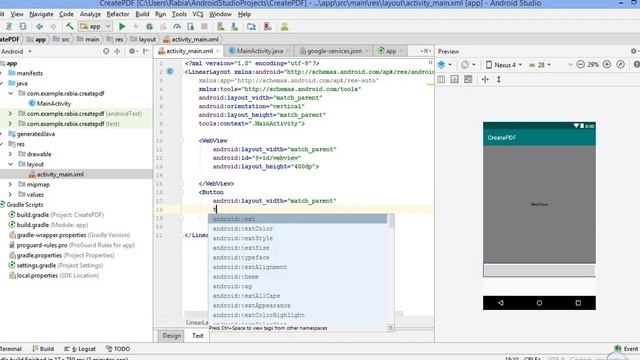Open the TODO tool window

118,349
